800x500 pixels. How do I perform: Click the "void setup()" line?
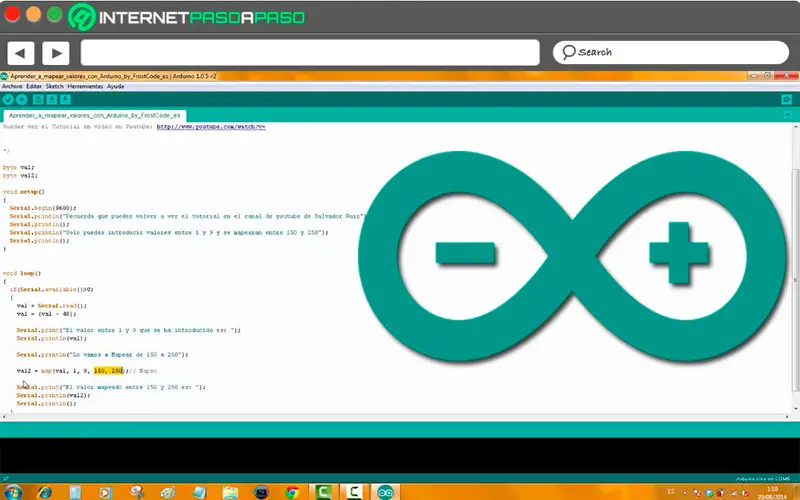(x=23, y=192)
